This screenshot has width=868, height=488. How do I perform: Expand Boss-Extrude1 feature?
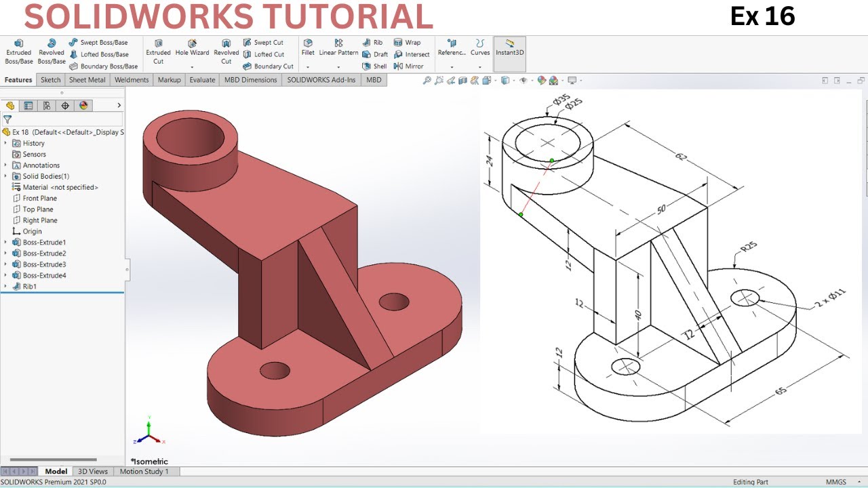click(x=6, y=242)
